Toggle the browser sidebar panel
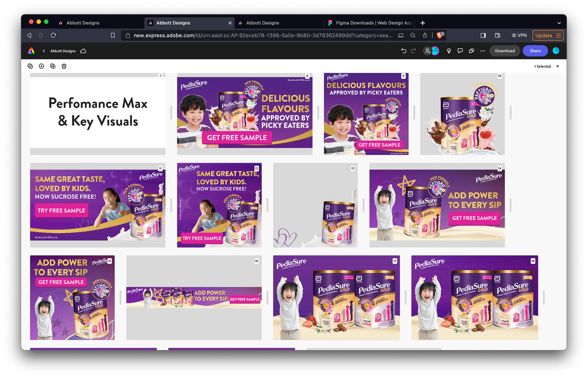 point(483,35)
